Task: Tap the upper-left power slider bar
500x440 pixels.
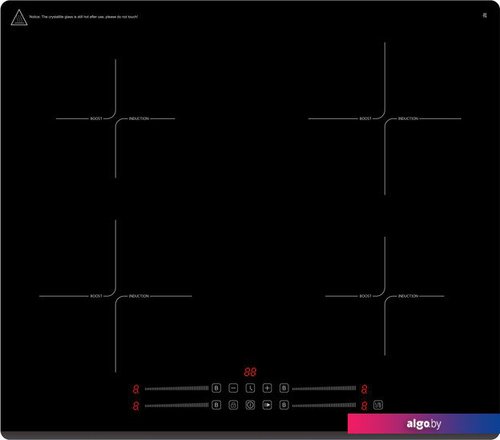Action: (177, 388)
